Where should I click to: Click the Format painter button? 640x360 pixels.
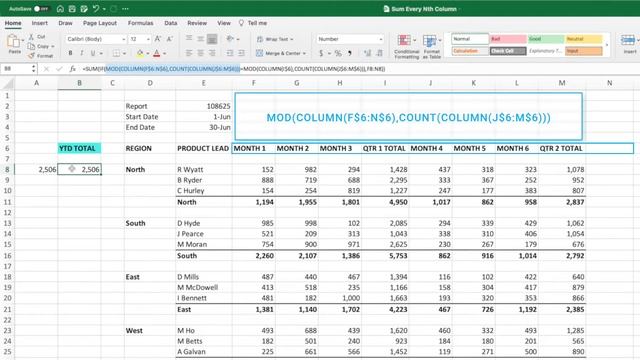pyautogui.click(x=40, y=56)
